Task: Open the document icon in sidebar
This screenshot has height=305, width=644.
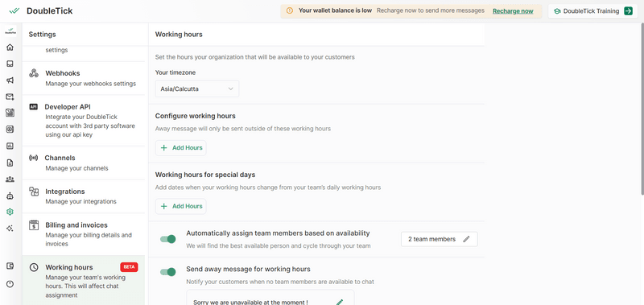Action: [x=10, y=163]
